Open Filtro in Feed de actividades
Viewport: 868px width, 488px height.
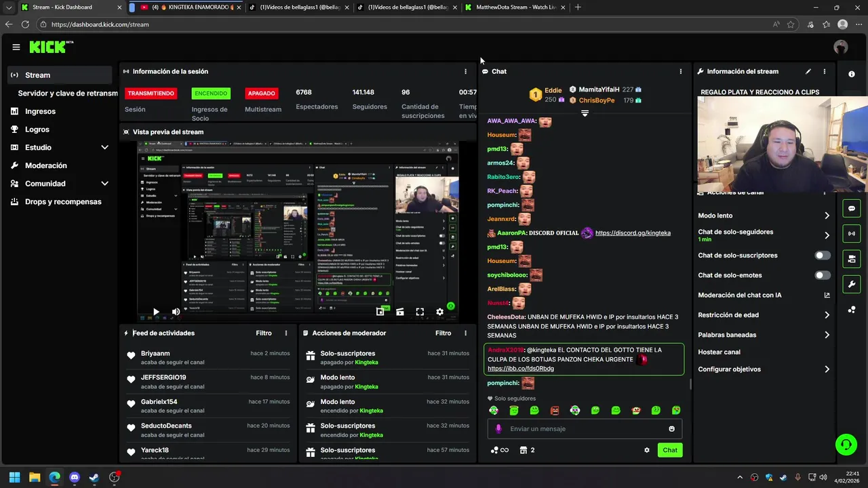264,333
